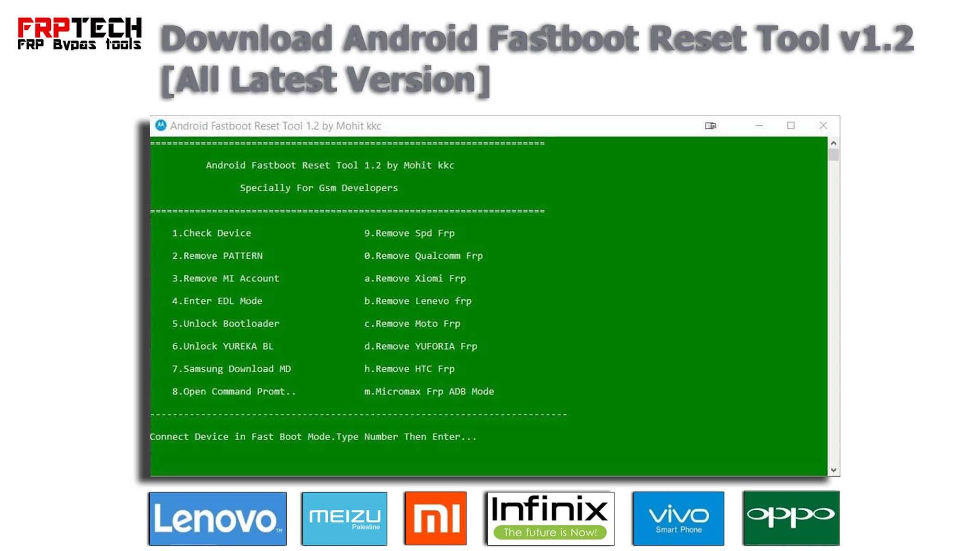This screenshot has width=980, height=551.
Task: Click the '0.Remove Qualcomm Frp' option
Action: pos(423,255)
